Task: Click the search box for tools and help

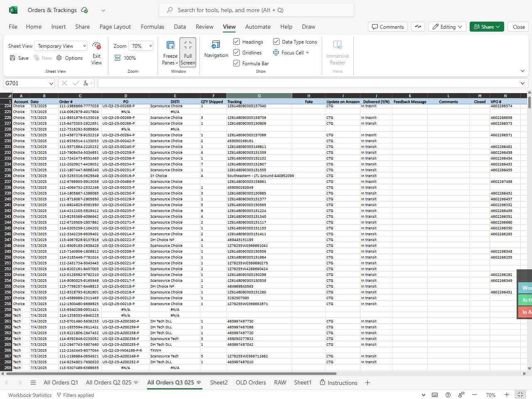Action: (256, 10)
